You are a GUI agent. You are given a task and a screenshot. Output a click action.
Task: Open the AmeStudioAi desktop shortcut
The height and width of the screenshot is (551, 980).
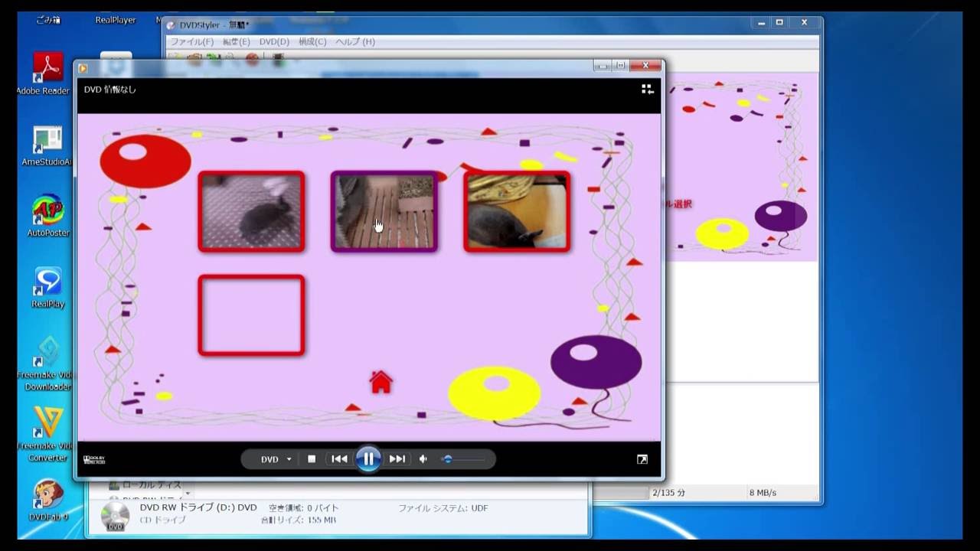click(47, 145)
